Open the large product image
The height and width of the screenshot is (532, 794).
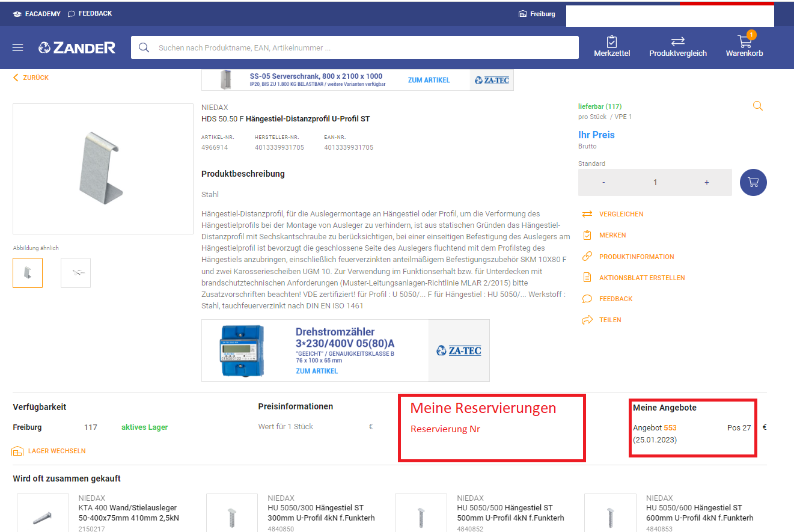pyautogui.click(x=103, y=169)
